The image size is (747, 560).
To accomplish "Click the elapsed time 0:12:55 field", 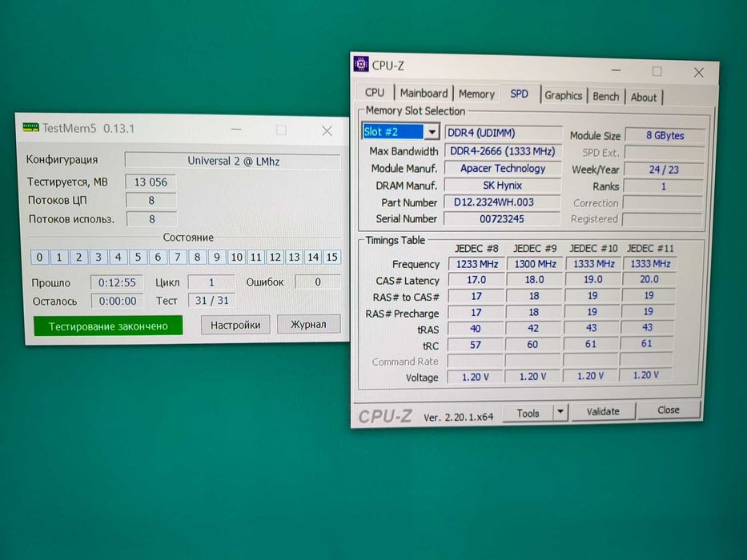I will 117,282.
